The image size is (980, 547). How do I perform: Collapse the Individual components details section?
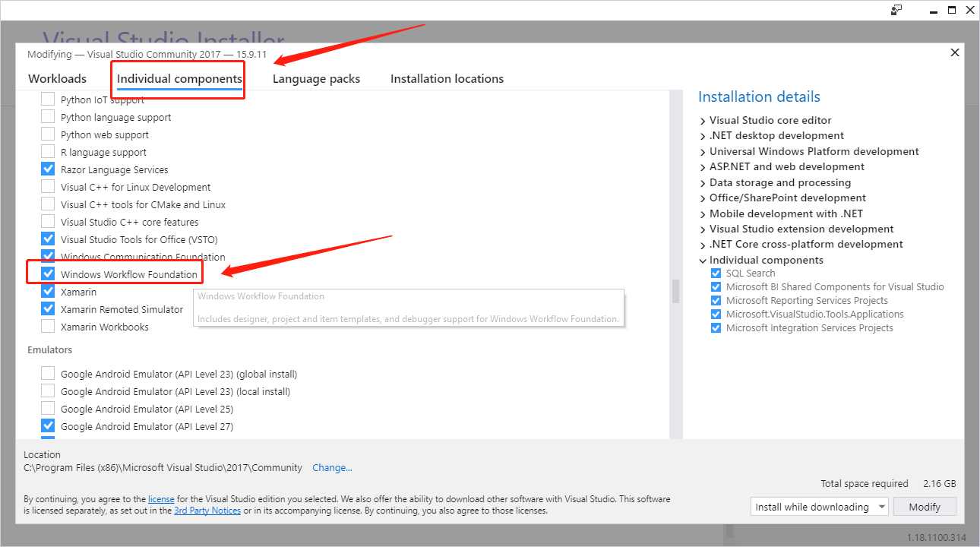pyautogui.click(x=703, y=261)
